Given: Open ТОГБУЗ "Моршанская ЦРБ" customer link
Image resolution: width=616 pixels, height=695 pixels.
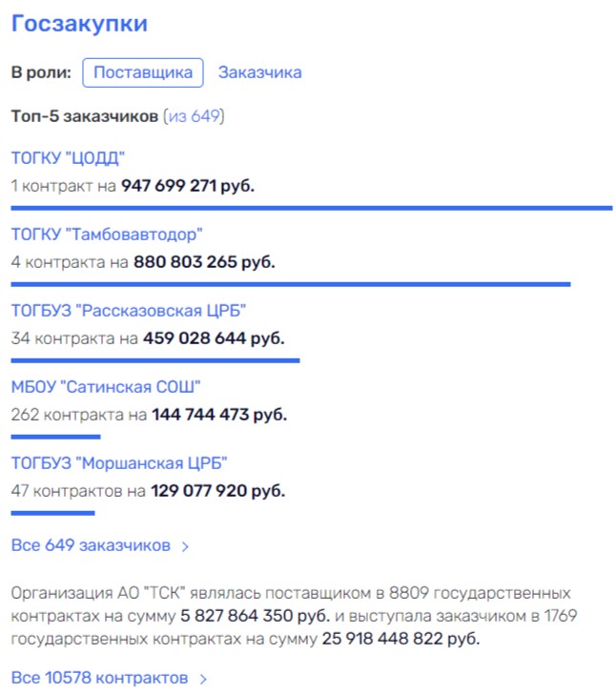Looking at the screenshot, I should point(119,463).
